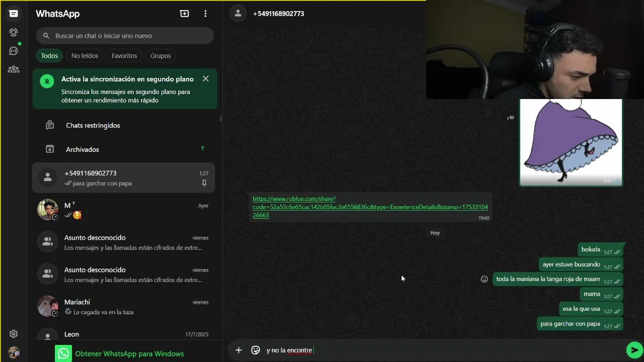Open contact info via header number

tap(279, 14)
